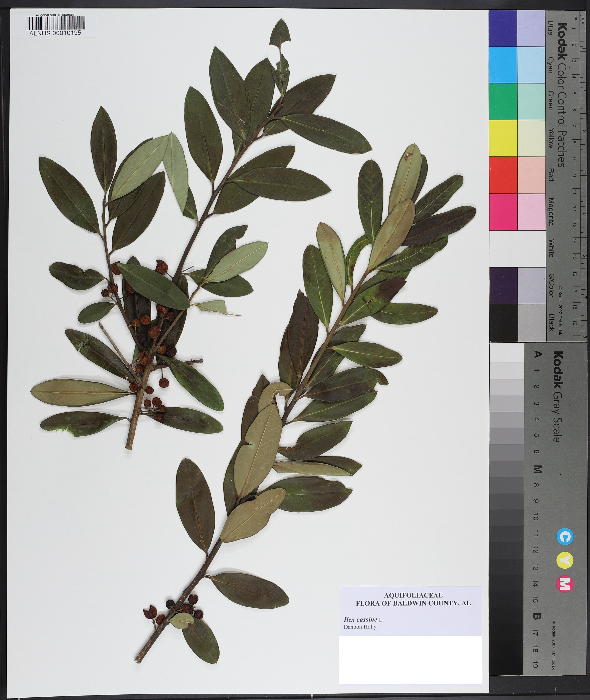
Task: Click the pale pink tint patch beside magenta
Action: tap(531, 212)
